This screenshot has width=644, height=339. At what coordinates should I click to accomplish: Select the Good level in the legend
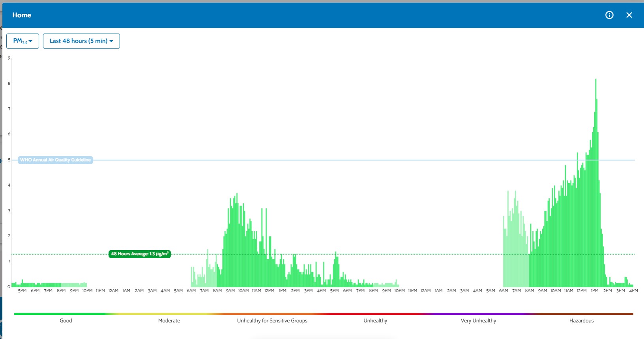point(66,320)
